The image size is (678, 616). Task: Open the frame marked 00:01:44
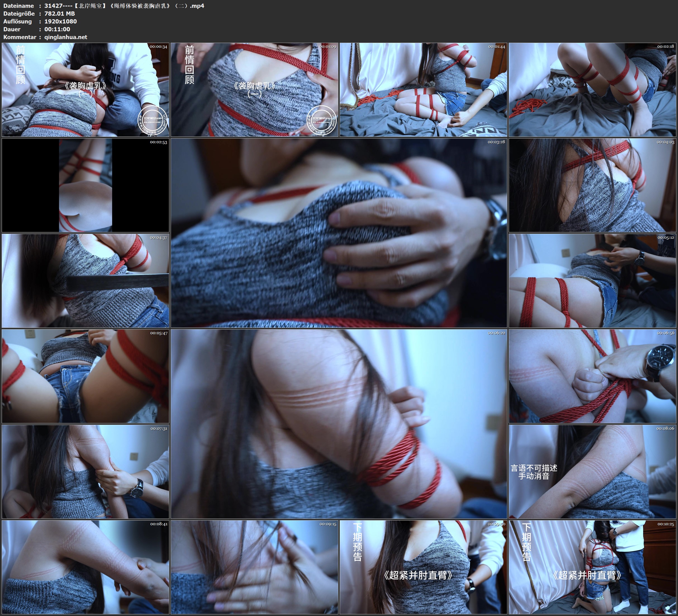click(423, 89)
